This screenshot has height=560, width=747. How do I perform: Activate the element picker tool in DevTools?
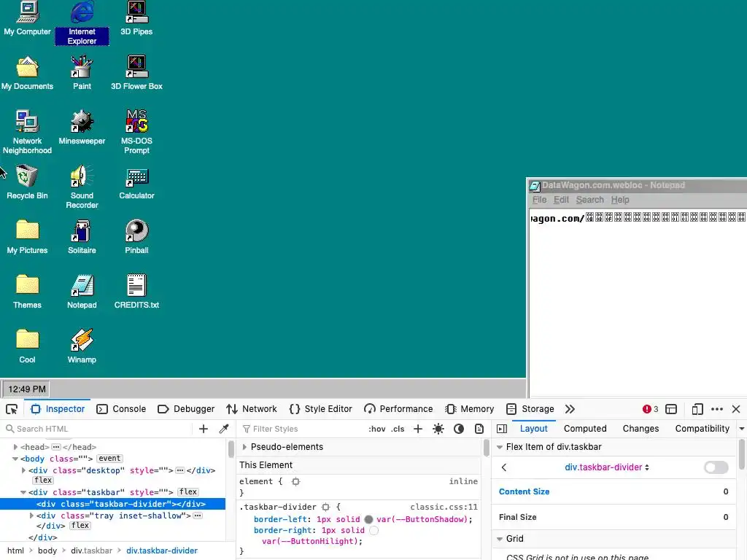[12, 409]
